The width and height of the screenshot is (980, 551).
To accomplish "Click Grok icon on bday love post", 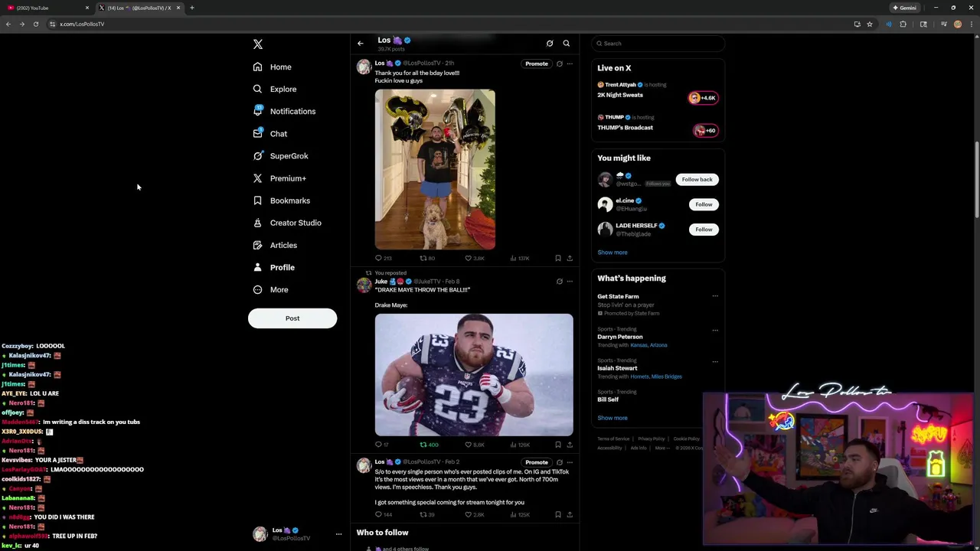I will [560, 64].
